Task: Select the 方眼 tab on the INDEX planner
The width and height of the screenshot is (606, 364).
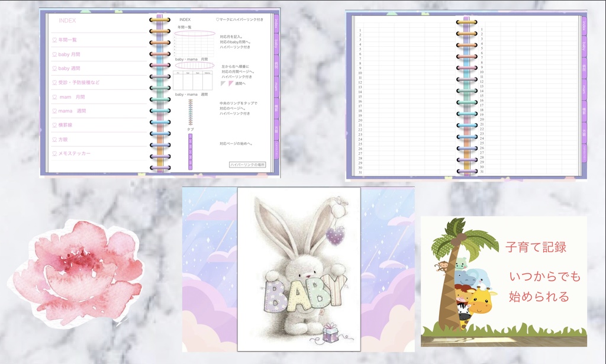Action: 276,128
